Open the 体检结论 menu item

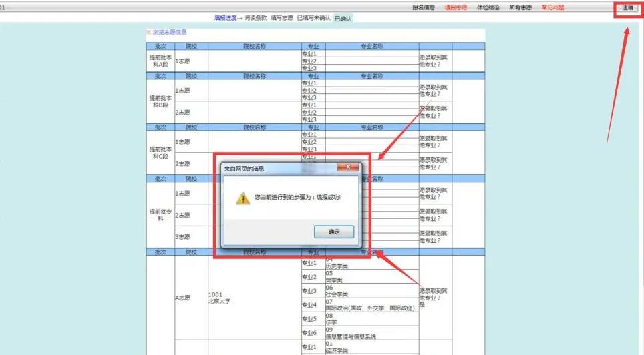[x=488, y=7]
